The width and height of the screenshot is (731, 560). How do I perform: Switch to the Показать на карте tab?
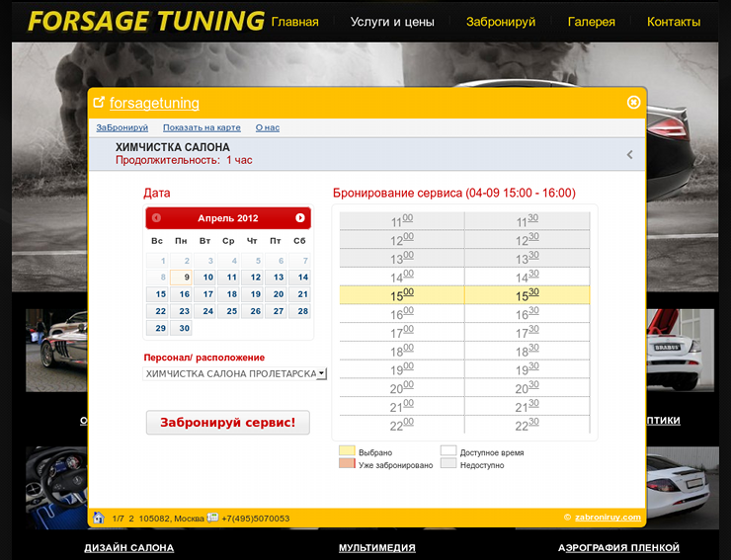(202, 127)
